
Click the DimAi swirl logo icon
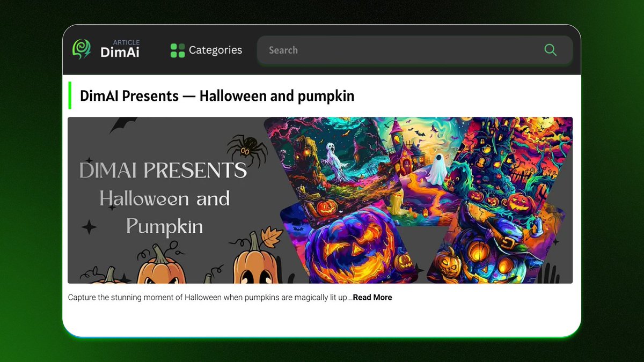(x=82, y=49)
